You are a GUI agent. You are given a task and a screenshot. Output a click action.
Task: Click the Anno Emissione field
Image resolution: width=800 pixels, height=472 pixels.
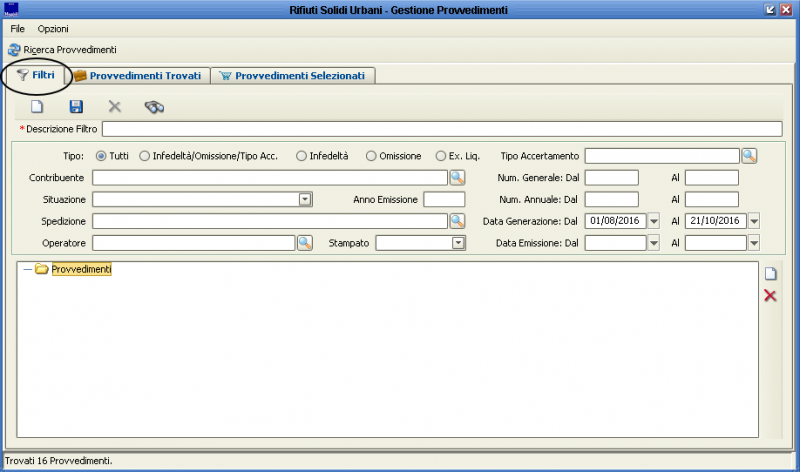click(x=444, y=200)
